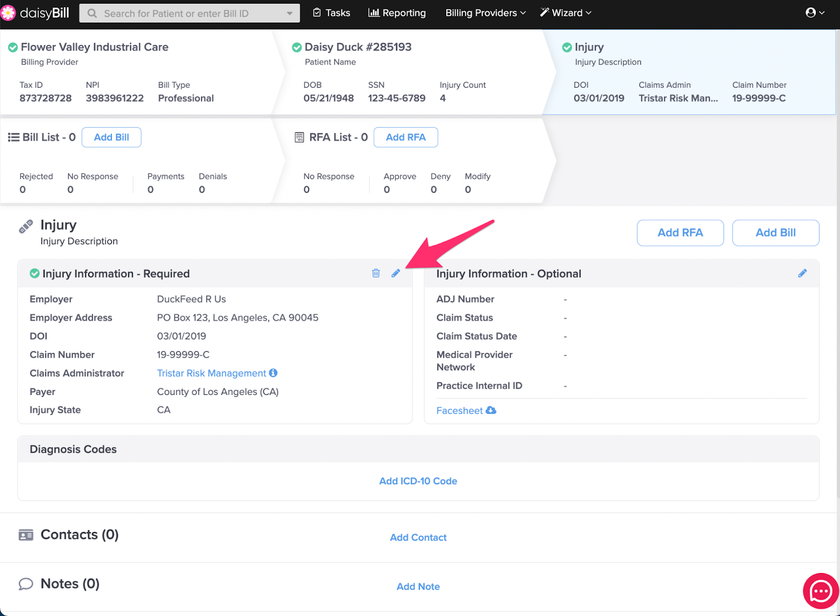
Task: Click green check beside Daisy Duck
Action: click(297, 47)
